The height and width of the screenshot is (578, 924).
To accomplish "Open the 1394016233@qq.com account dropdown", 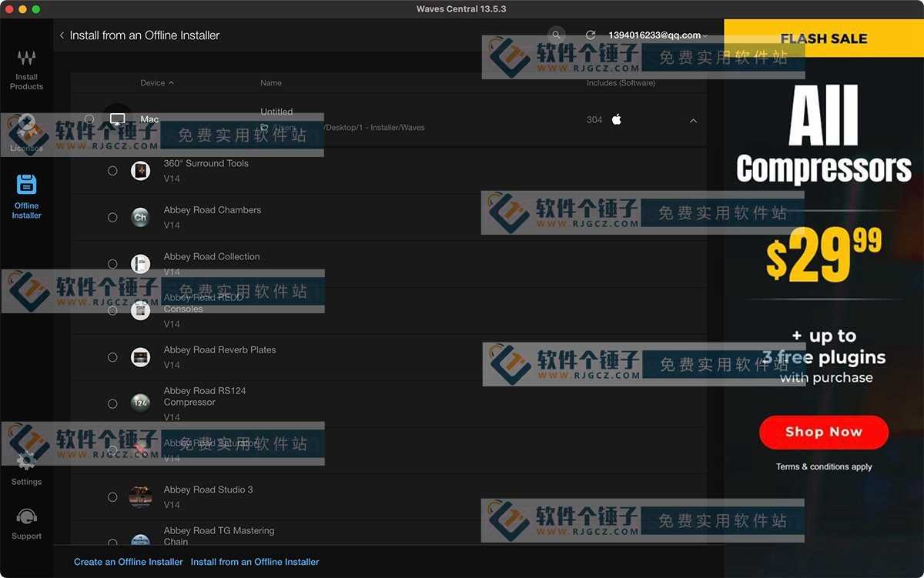I will click(658, 35).
